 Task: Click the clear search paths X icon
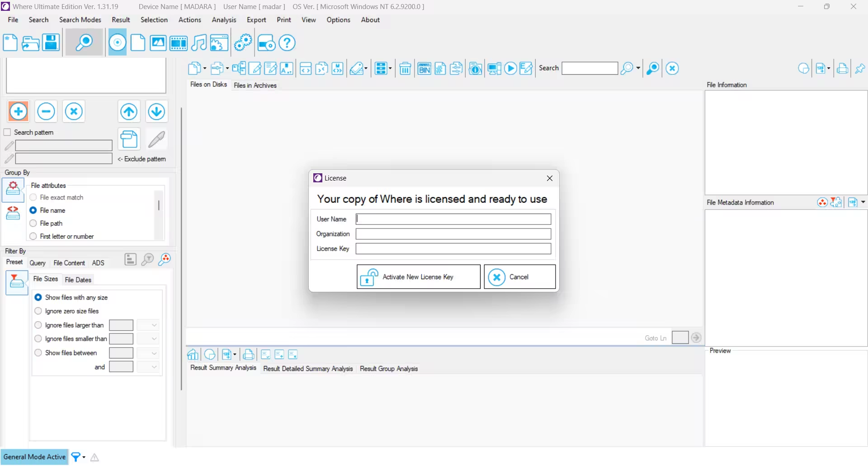pos(74,111)
